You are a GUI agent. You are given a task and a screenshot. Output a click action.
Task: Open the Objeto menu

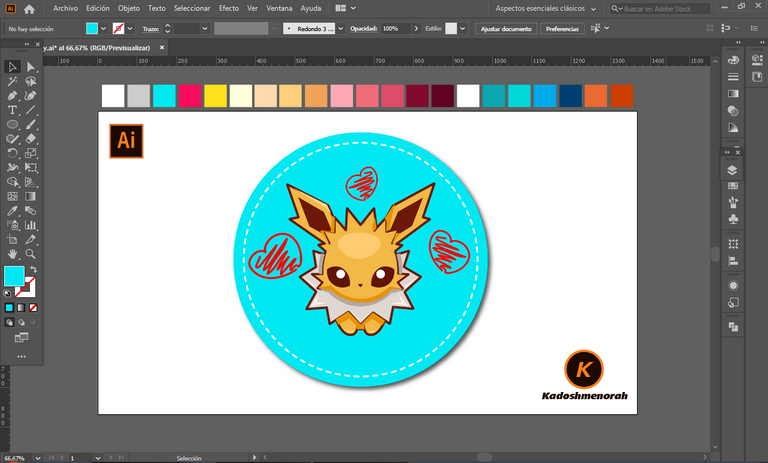pos(129,8)
